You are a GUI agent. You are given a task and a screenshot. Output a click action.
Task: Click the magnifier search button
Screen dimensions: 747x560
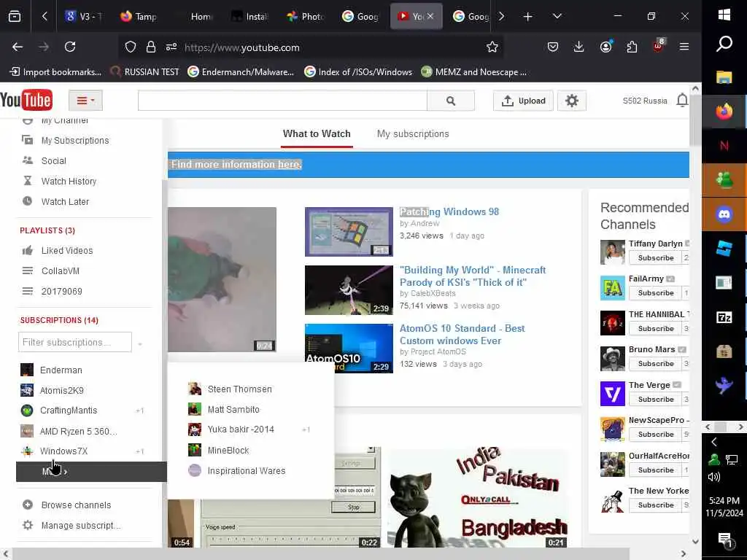click(x=451, y=101)
